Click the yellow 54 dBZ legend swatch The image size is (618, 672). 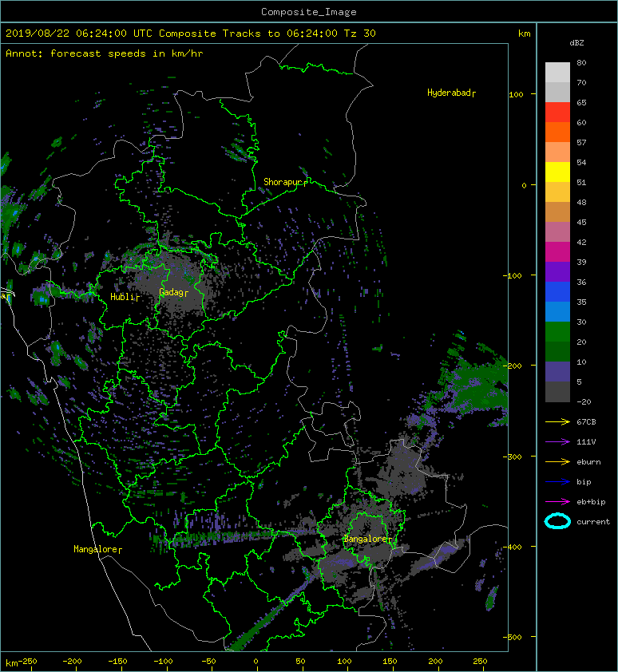click(557, 172)
